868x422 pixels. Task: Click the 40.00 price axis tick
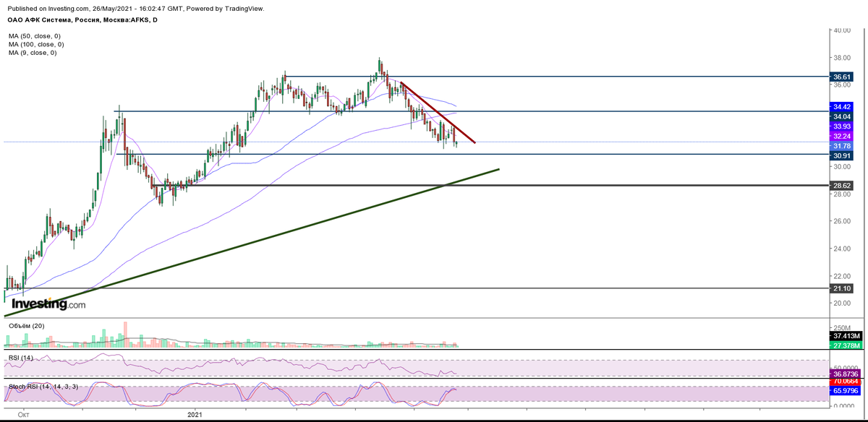841,30
